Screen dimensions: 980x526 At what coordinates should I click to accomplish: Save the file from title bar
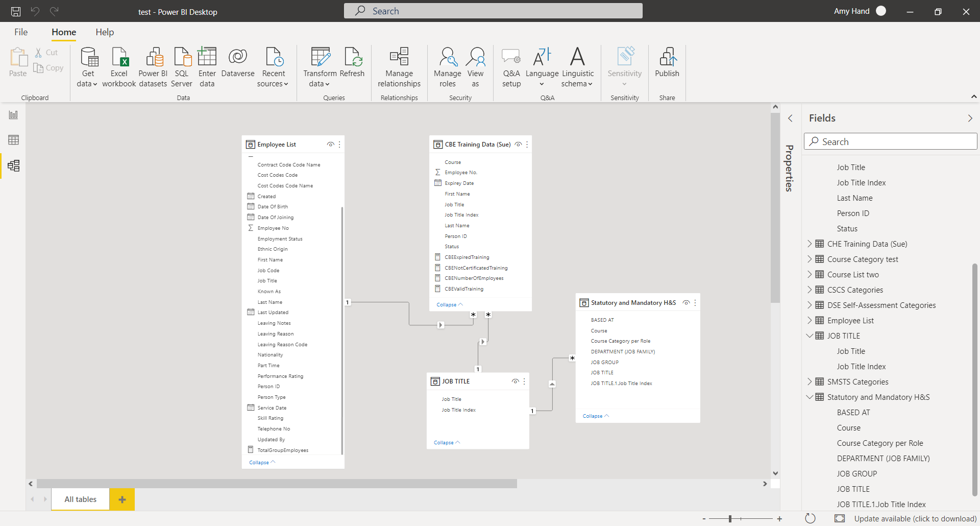click(x=16, y=11)
